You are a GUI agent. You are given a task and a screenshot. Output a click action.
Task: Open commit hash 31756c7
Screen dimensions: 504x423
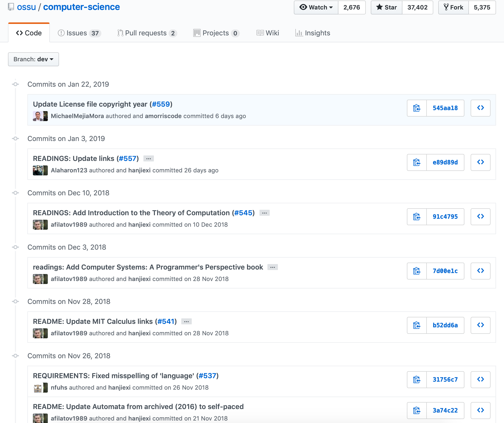coord(445,380)
